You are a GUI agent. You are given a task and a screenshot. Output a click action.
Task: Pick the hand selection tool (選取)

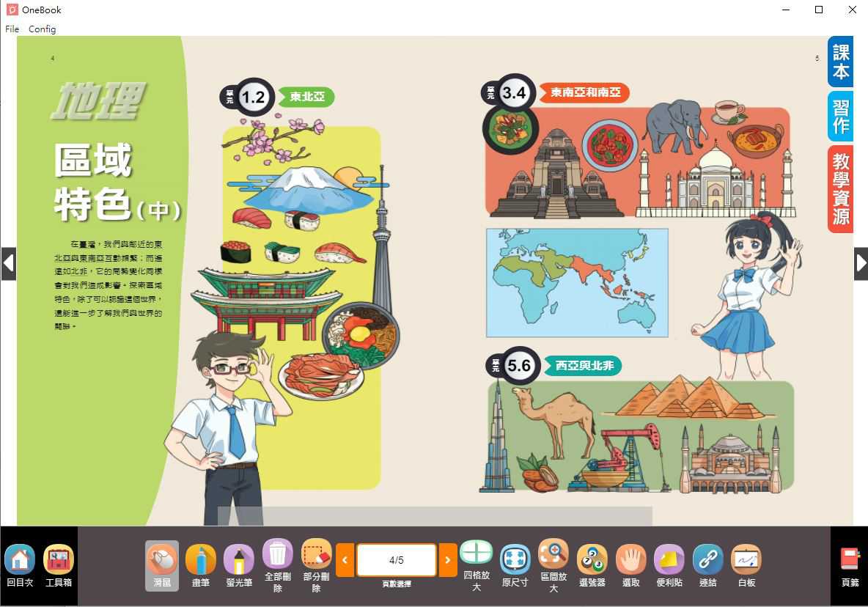click(x=631, y=565)
